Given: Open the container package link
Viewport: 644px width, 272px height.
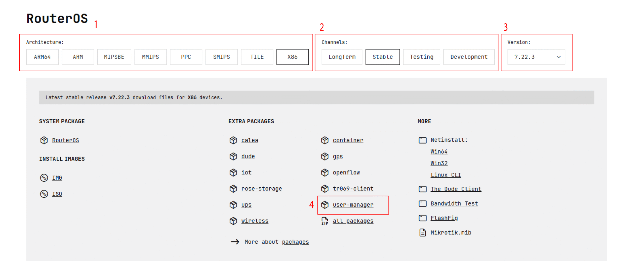Looking at the screenshot, I should [348, 140].
